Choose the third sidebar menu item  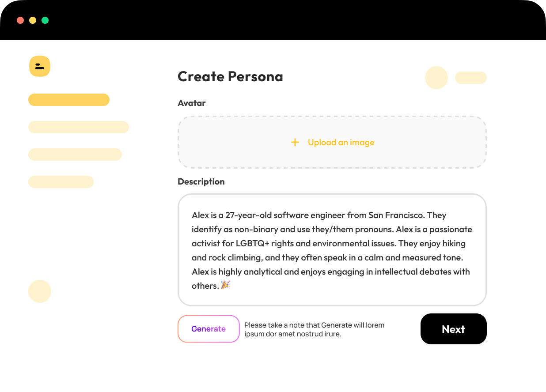click(75, 155)
